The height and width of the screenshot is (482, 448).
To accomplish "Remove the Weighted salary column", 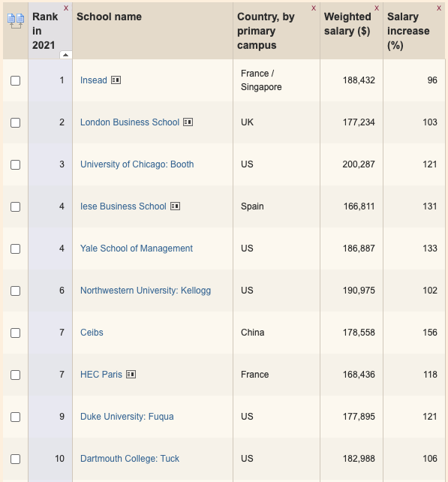I will tap(377, 8).
